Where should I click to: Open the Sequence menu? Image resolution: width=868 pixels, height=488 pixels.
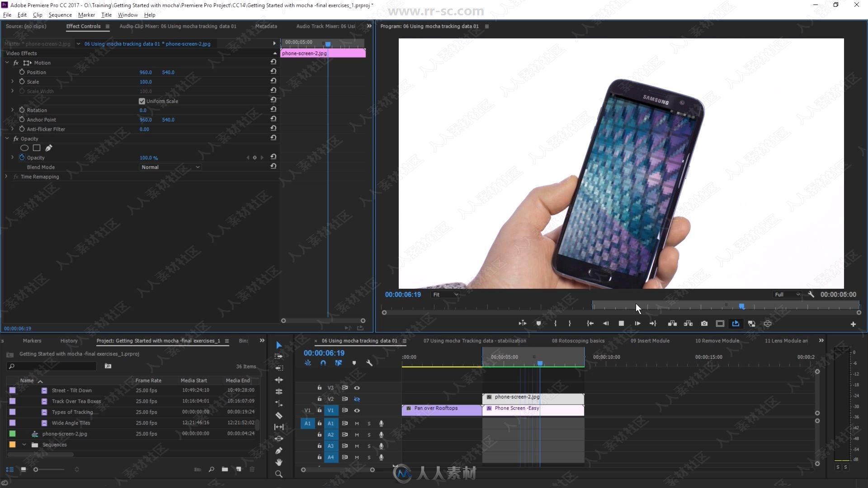pyautogui.click(x=60, y=15)
